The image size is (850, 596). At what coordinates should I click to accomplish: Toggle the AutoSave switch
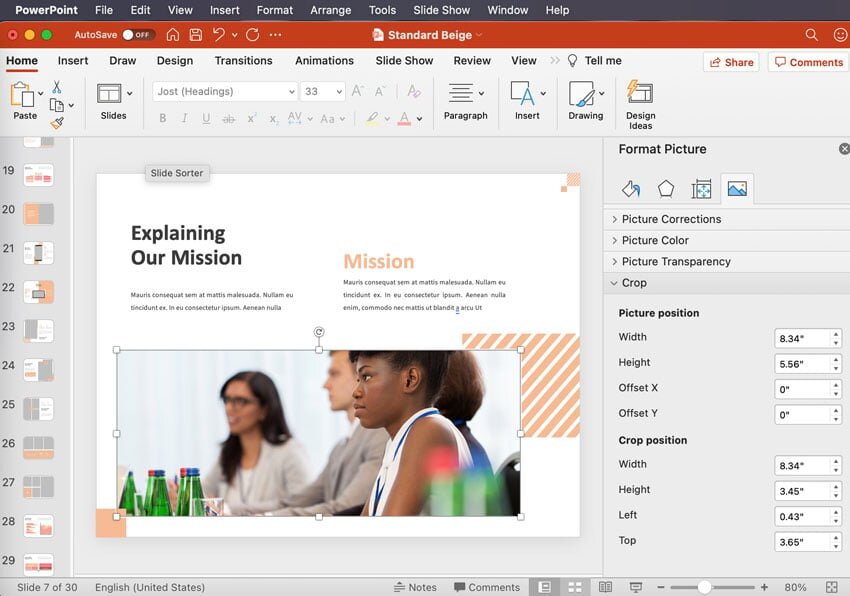point(138,35)
